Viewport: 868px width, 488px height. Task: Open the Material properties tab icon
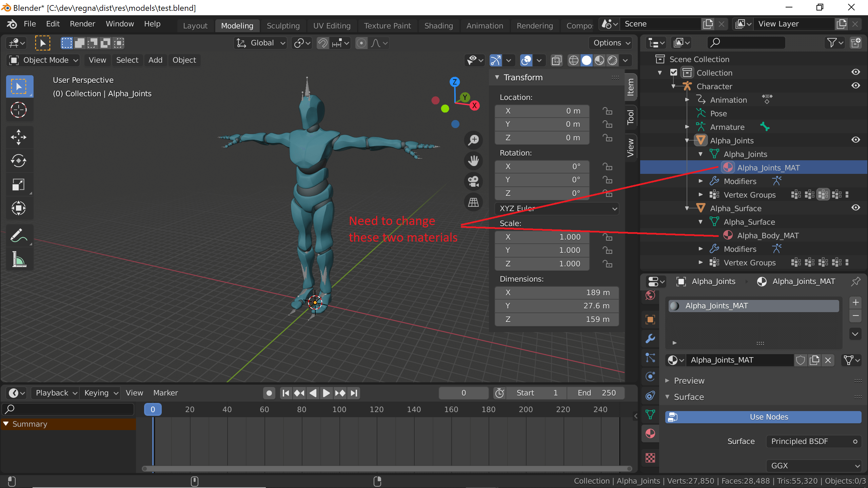pyautogui.click(x=650, y=433)
